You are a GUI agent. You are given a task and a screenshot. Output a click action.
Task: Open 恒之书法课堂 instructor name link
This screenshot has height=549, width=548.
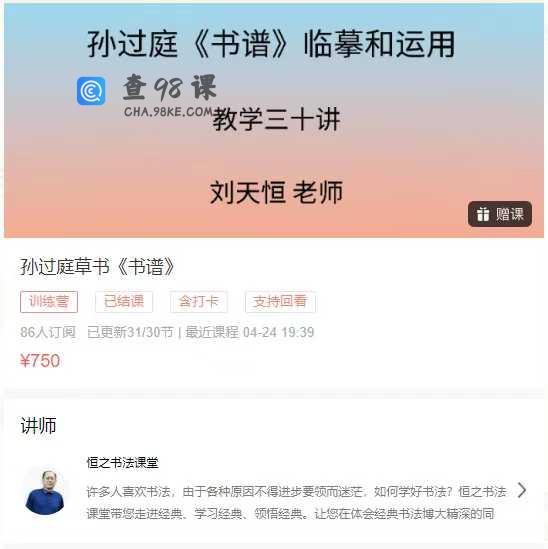pos(123,463)
